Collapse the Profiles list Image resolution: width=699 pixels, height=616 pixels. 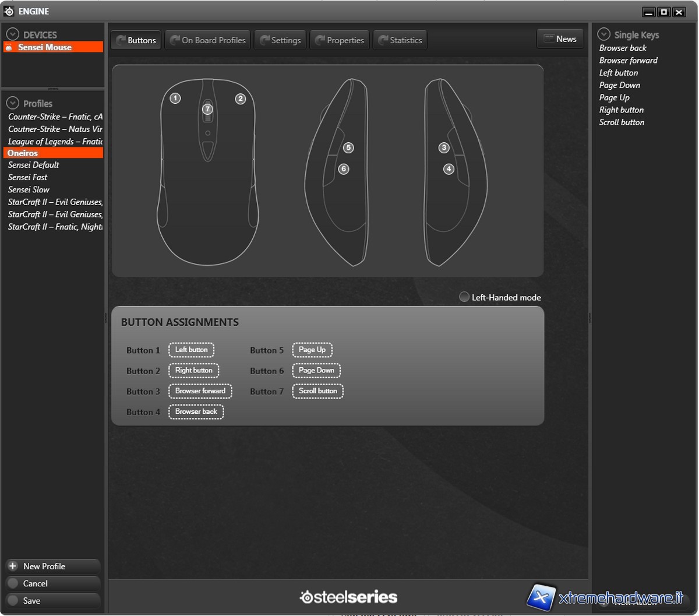tap(13, 103)
